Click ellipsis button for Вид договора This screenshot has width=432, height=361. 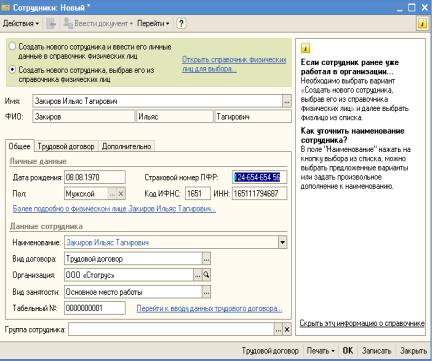pyautogui.click(x=206, y=259)
